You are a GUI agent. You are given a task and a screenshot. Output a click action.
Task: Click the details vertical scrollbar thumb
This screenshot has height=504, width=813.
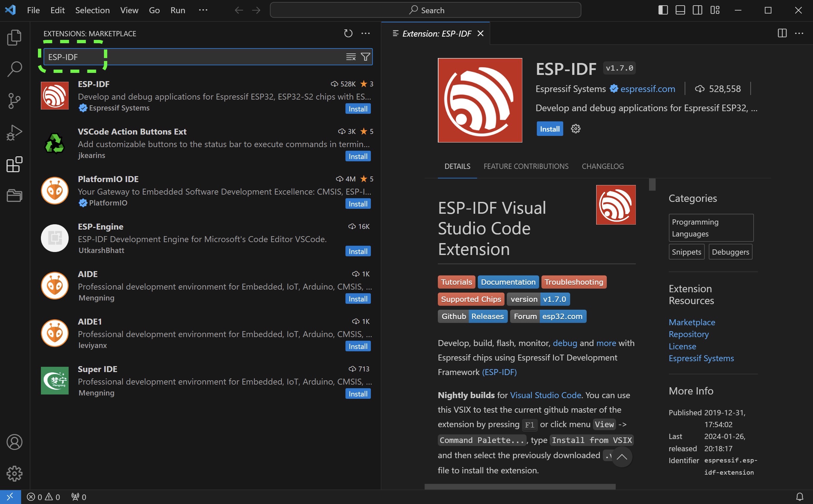click(x=652, y=185)
